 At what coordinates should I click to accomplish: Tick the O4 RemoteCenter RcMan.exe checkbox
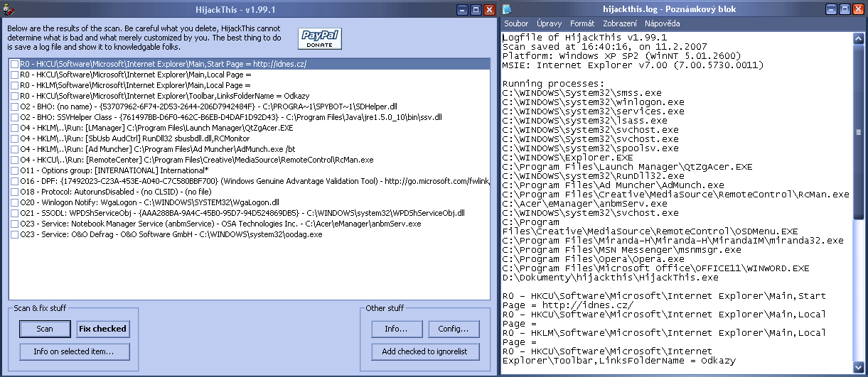15,160
